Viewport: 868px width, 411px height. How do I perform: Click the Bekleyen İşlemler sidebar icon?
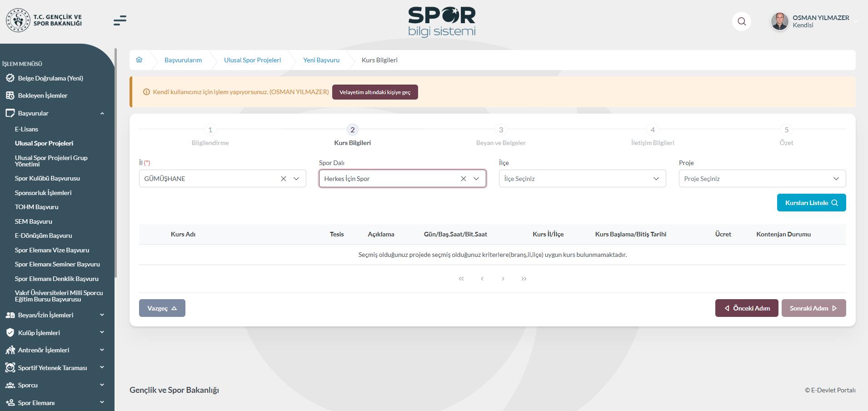click(x=10, y=95)
